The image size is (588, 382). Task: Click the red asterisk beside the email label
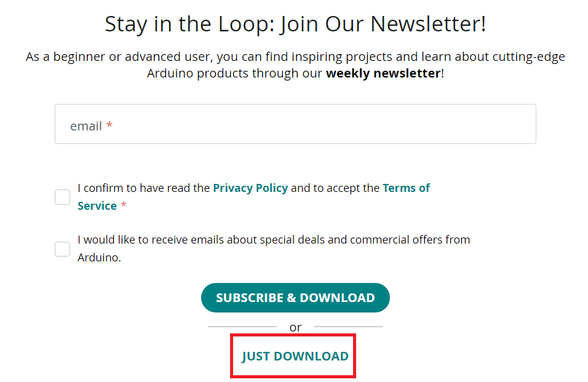pos(109,126)
